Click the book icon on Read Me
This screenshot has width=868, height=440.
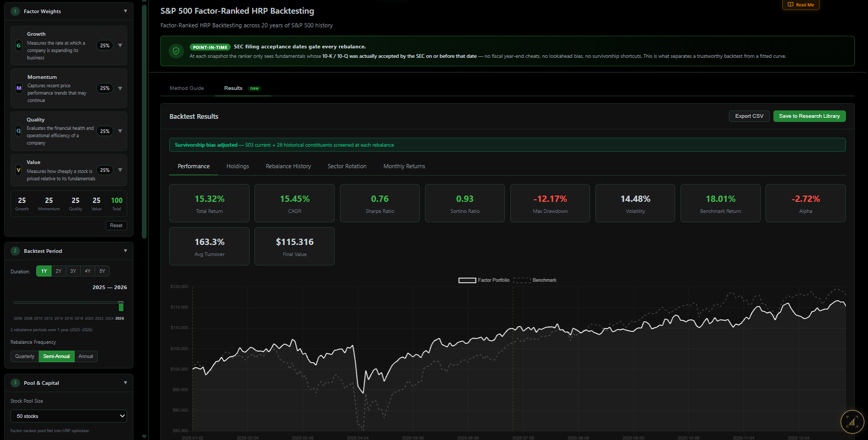tap(790, 5)
